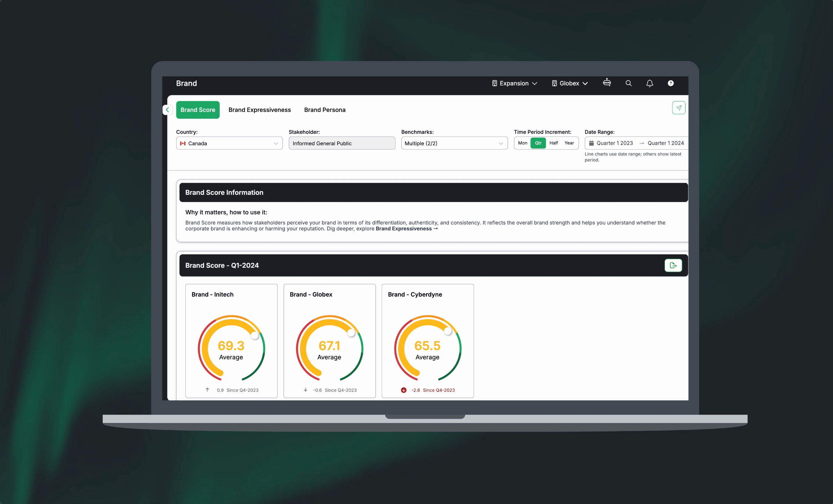The height and width of the screenshot is (504, 833).
Task: Open the AI assistant robot icon
Action: pos(607,83)
